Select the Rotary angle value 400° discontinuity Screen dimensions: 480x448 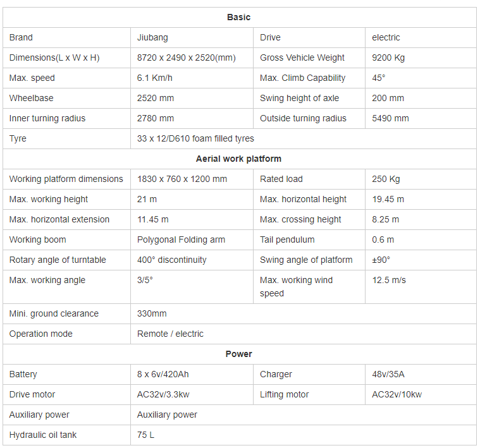pyautogui.click(x=171, y=260)
